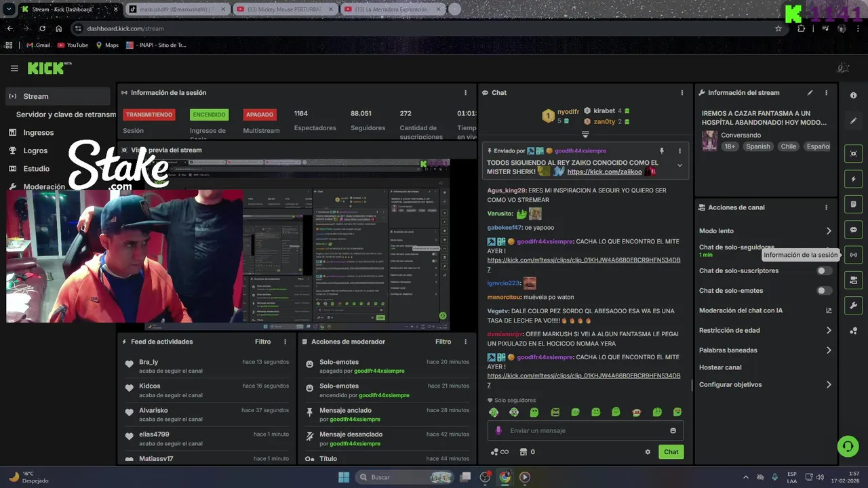Viewport: 868px width, 488px height.
Task: Click the stream category thumbnail image
Action: (709, 140)
